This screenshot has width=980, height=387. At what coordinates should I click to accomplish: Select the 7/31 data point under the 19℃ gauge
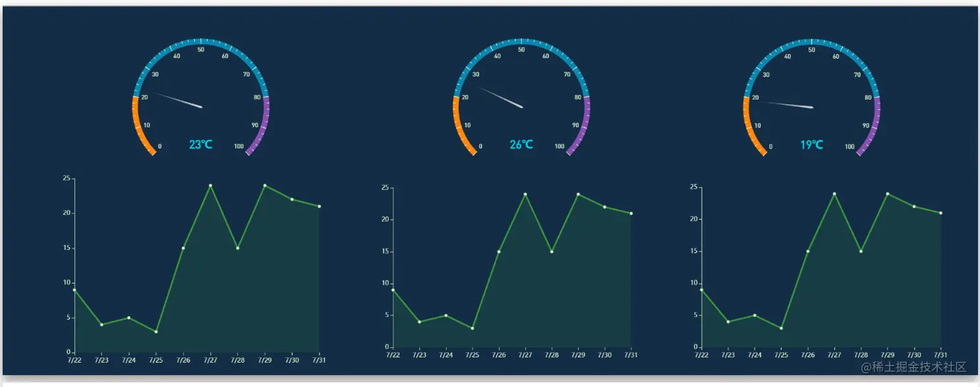coord(940,213)
